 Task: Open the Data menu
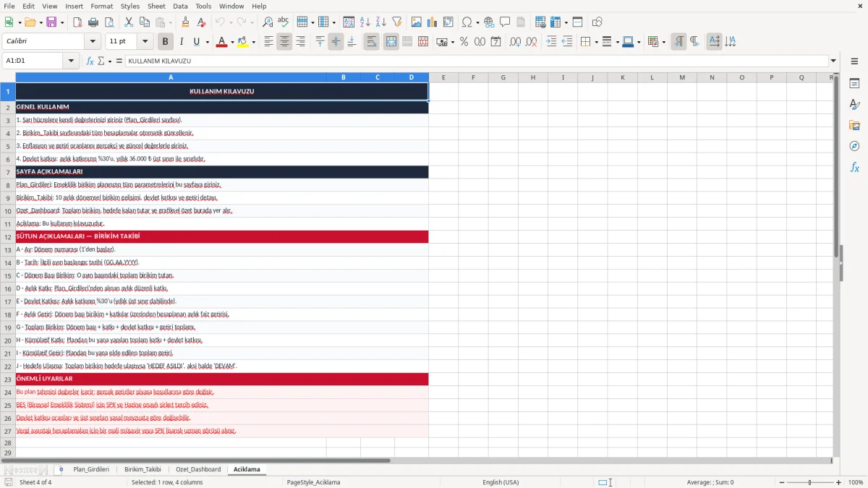[180, 6]
